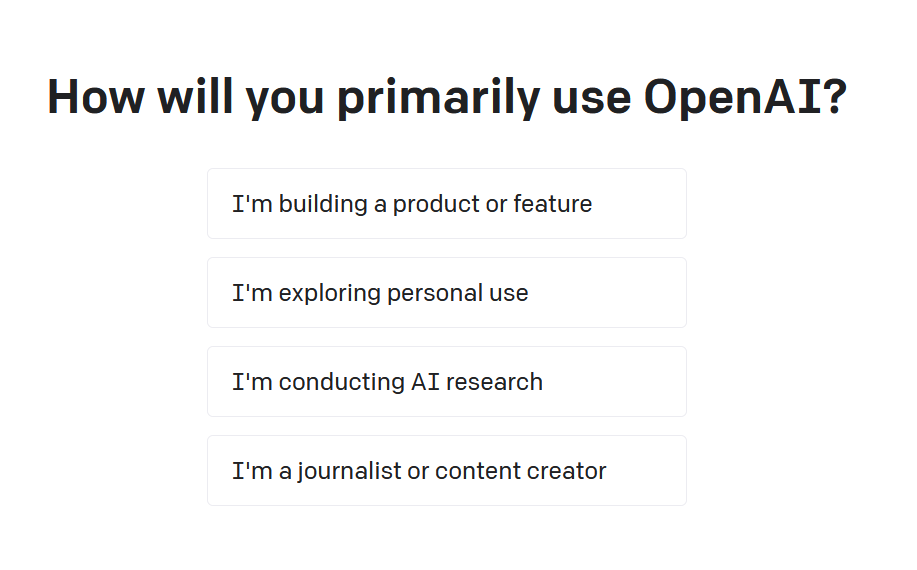Select "I'm building a product or feature"
Viewport: 917px width, 570px height.
tap(447, 203)
